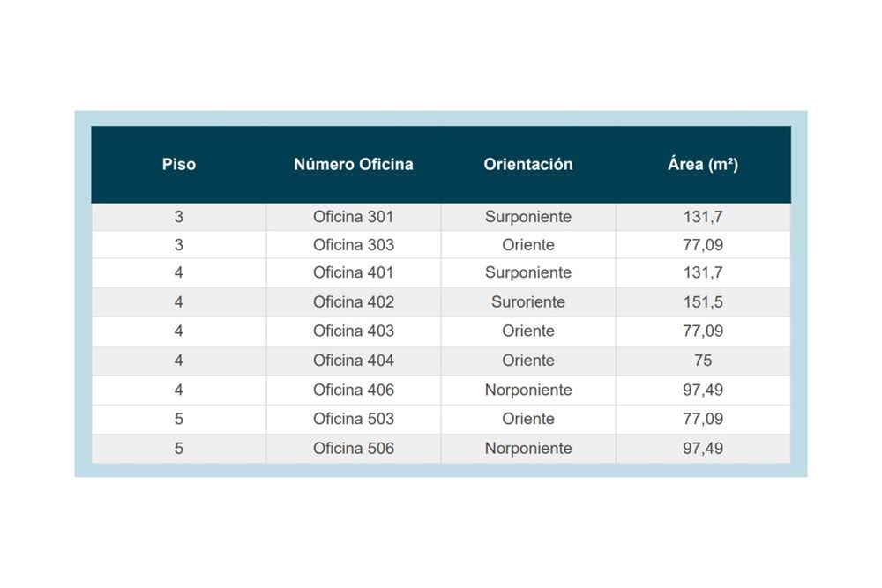Select the Oficina 406 cell
This screenshot has height=588, width=882.
[354, 391]
